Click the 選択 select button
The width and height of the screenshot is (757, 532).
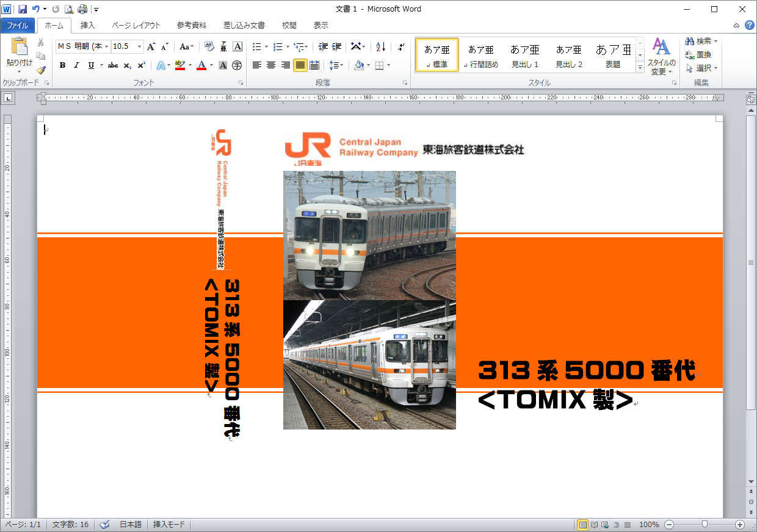pos(701,68)
